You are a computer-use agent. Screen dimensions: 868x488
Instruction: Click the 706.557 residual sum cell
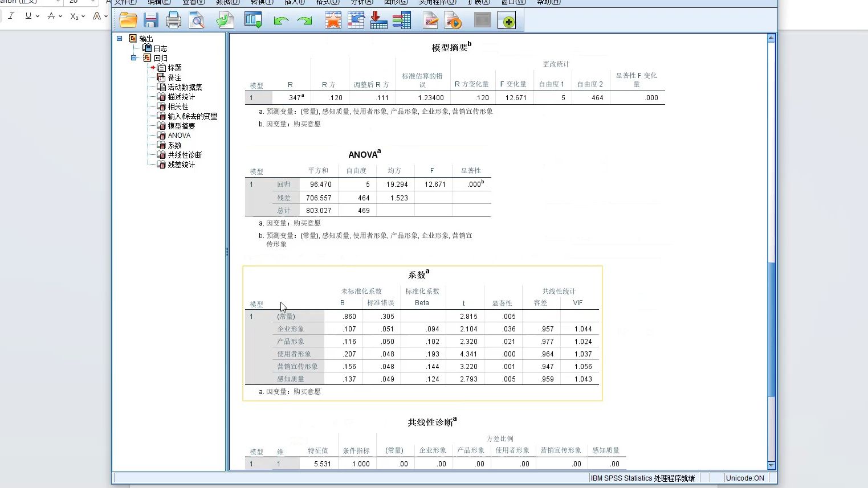coord(319,198)
